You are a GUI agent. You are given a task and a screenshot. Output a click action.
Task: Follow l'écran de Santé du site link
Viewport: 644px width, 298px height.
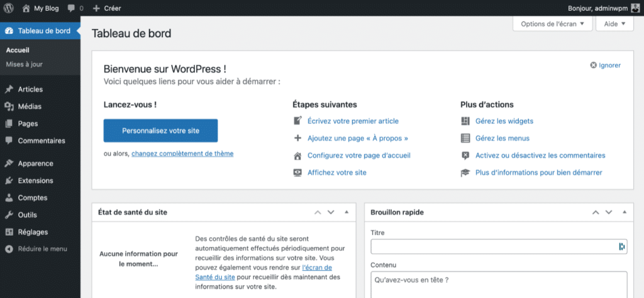264,272
